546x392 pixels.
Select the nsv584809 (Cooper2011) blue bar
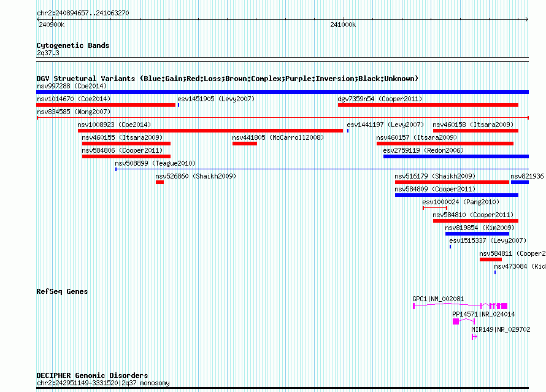pos(456,195)
